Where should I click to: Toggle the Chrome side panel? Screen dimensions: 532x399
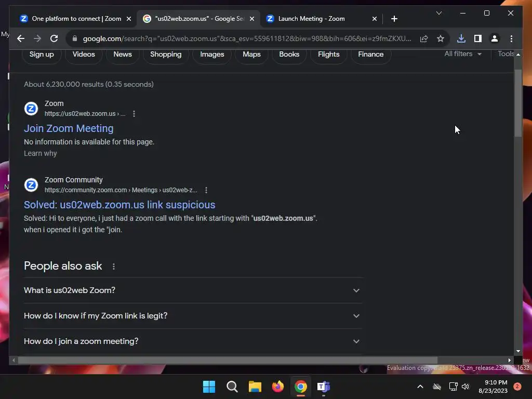click(x=478, y=38)
